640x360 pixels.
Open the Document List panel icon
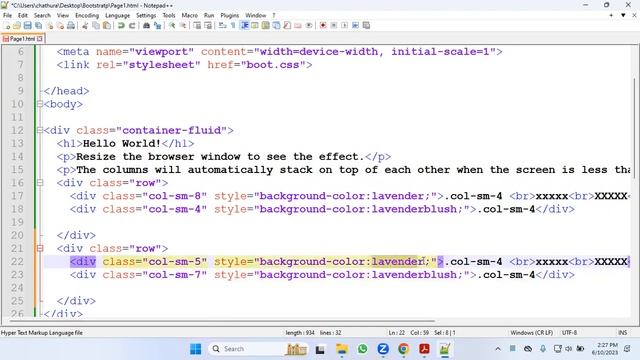click(276, 25)
